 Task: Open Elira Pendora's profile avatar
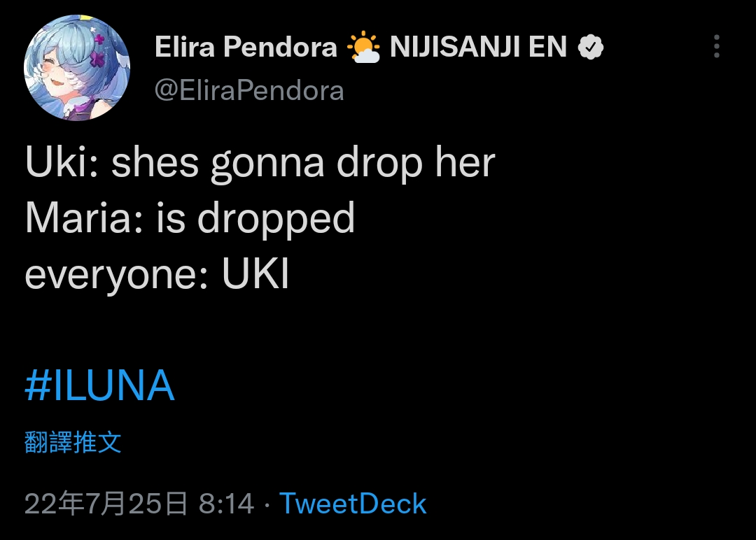pyautogui.click(x=77, y=67)
